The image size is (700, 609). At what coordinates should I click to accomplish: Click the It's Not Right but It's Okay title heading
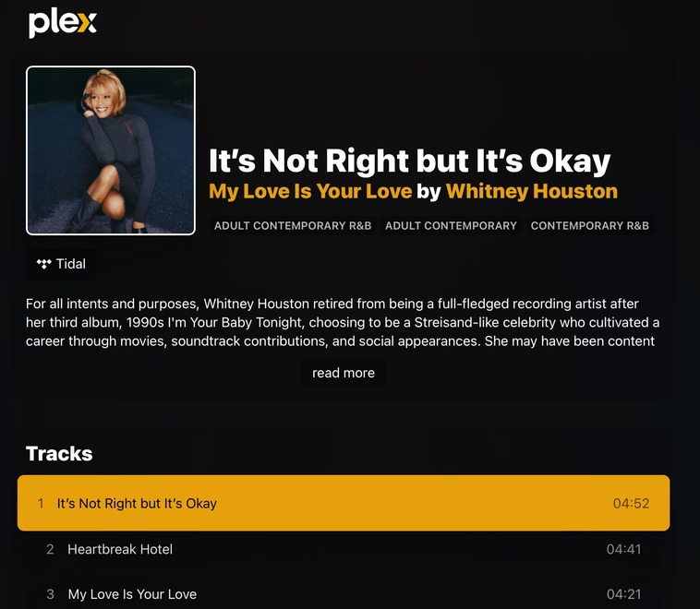point(409,161)
